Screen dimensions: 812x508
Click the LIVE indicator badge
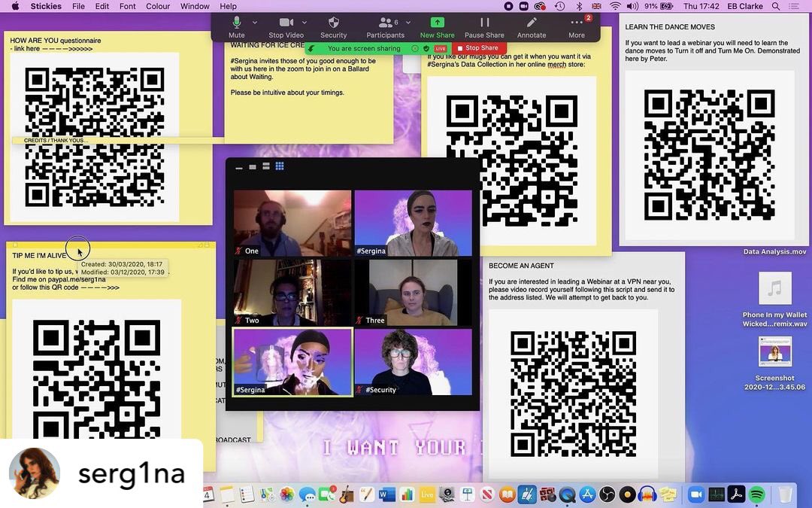click(441, 48)
